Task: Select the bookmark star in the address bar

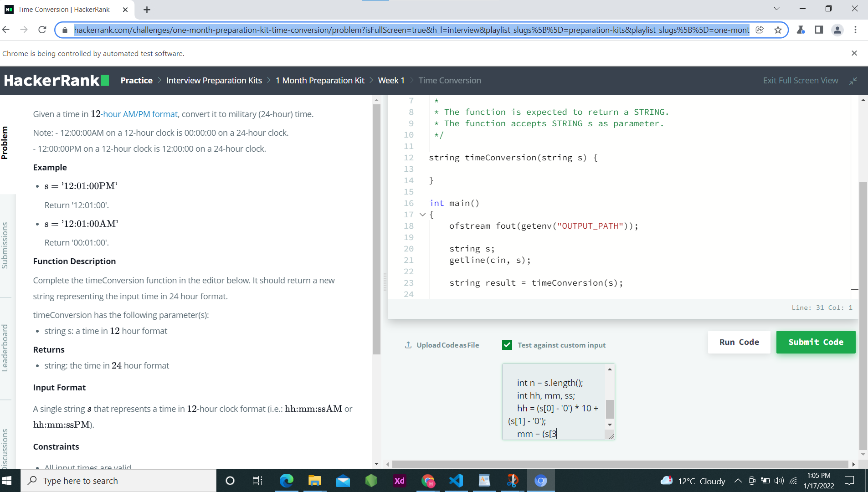Action: 778,30
